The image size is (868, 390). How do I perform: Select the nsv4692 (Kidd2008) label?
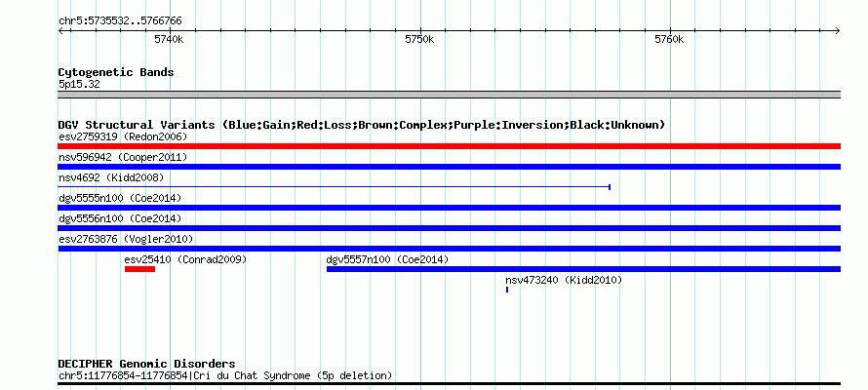pos(111,177)
